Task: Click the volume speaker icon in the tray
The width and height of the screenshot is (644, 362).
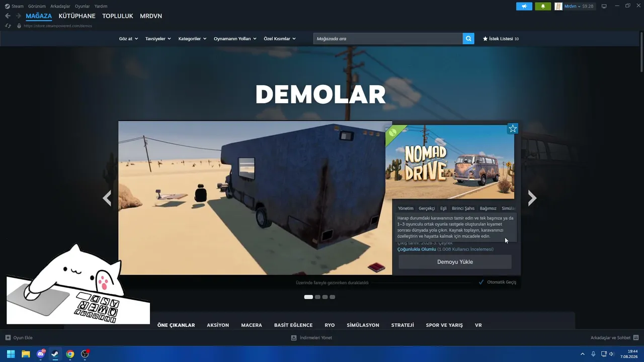Action: (x=612, y=354)
